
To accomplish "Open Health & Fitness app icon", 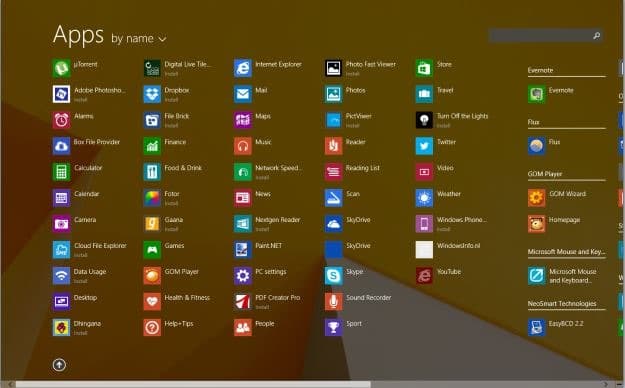I will click(x=152, y=301).
